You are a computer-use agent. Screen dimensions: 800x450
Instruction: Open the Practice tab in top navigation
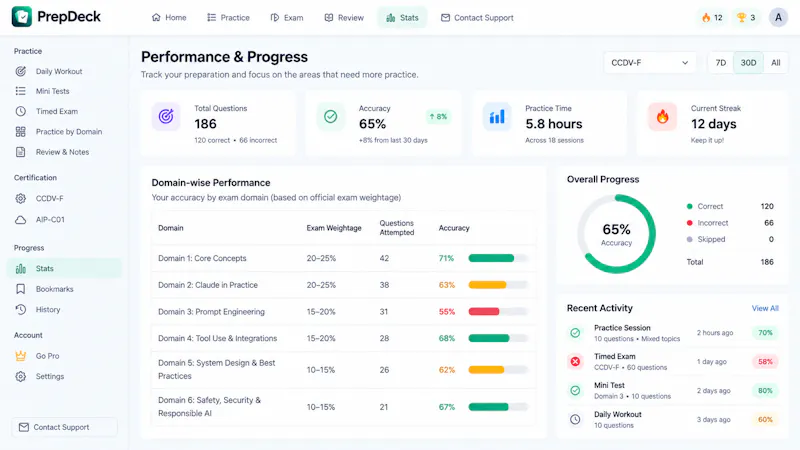click(228, 17)
